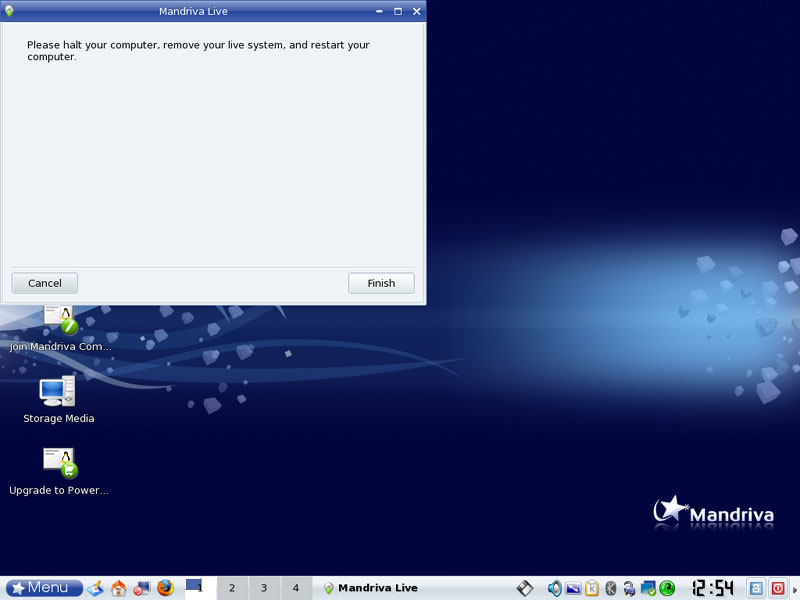Screen dimensions: 800x600
Task: Click the 12:54 clock in panel
Action: pos(712,588)
